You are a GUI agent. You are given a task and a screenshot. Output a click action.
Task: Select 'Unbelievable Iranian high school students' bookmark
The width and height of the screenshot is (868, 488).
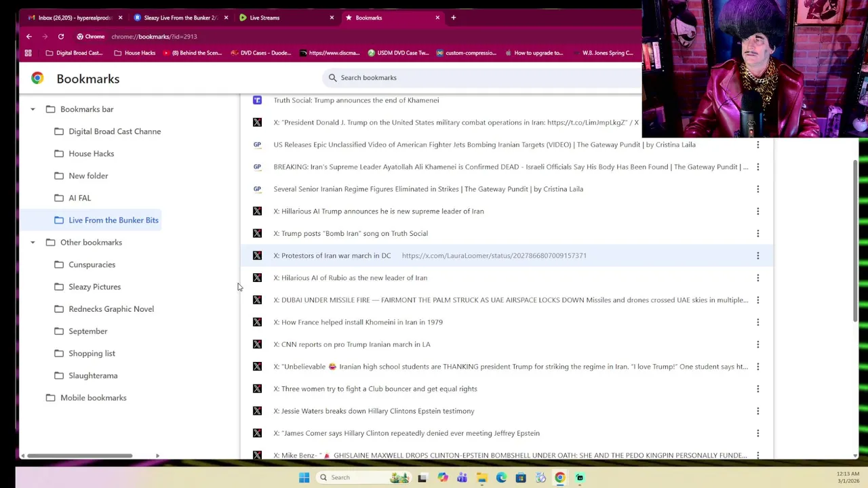pyautogui.click(x=507, y=367)
